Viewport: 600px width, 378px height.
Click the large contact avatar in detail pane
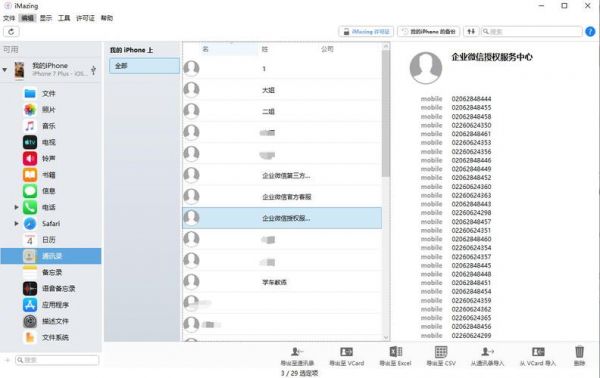[x=426, y=68]
